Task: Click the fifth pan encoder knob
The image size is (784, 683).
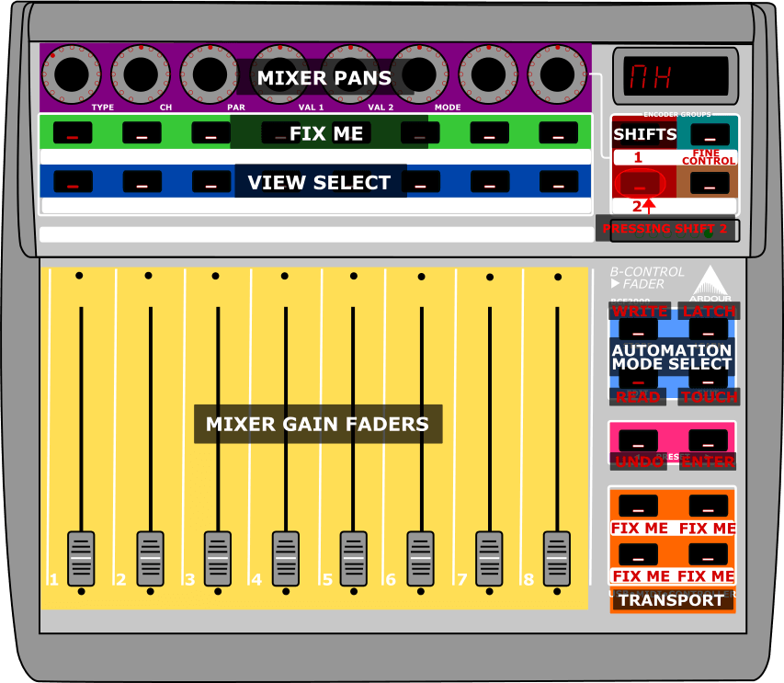Action: 349,74
